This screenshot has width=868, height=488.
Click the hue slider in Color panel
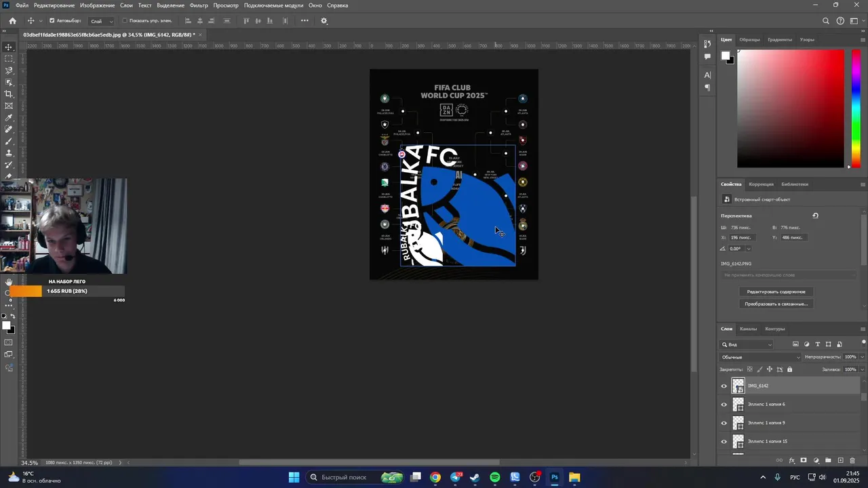point(856,108)
